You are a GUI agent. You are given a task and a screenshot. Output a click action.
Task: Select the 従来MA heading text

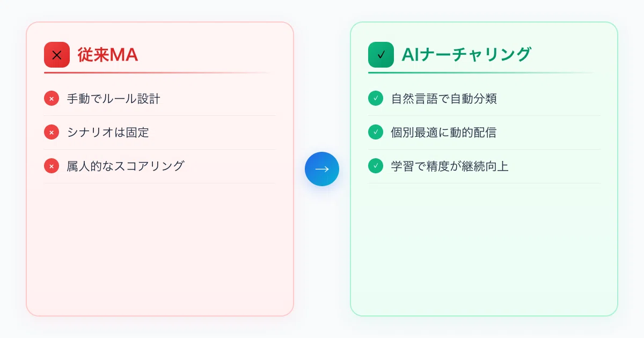[x=108, y=55]
